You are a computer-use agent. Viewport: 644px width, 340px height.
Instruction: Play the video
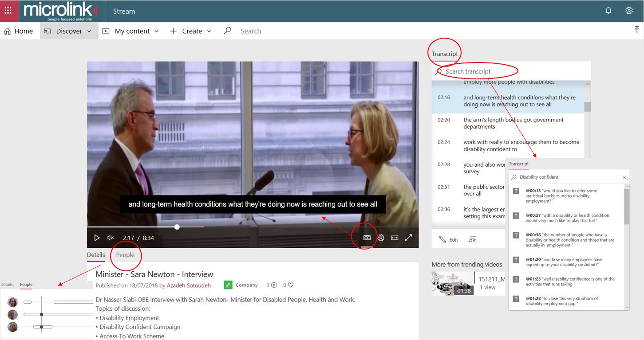(x=97, y=238)
